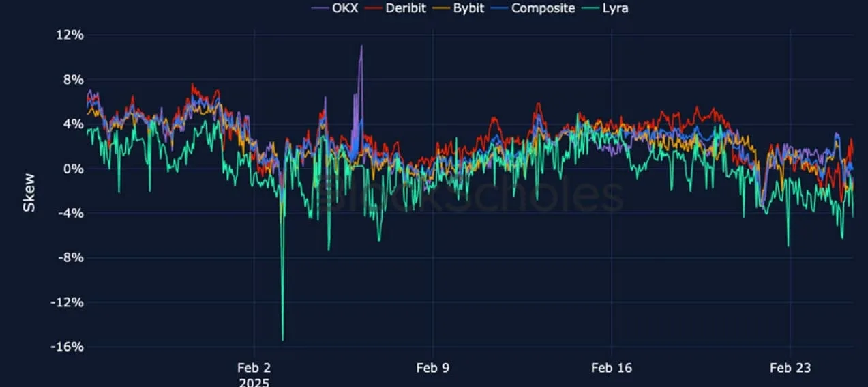Toggle the Composite legend entry
Viewport: 868px width, 387px height.
pos(533,8)
